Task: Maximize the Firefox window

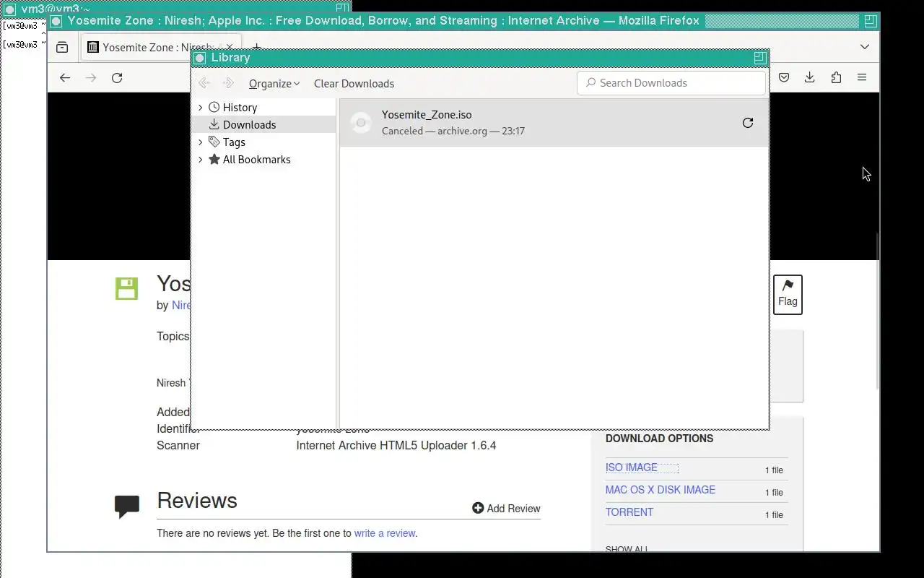Action: 870,21
